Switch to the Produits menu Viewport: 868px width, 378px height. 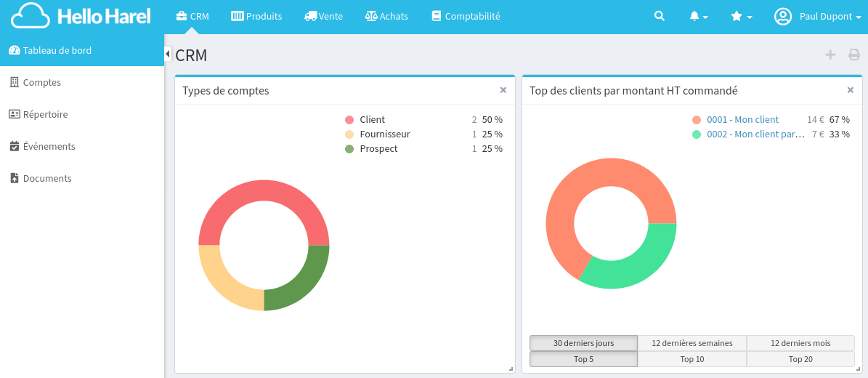[256, 16]
